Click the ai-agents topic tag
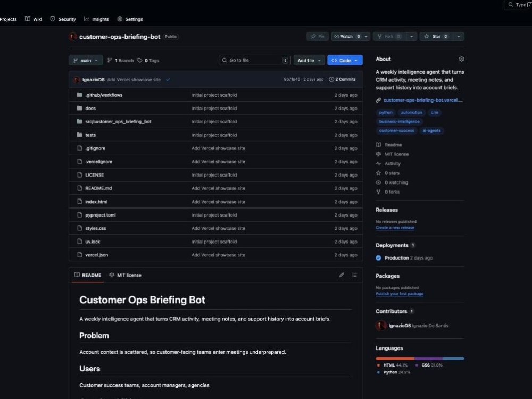 point(431,131)
